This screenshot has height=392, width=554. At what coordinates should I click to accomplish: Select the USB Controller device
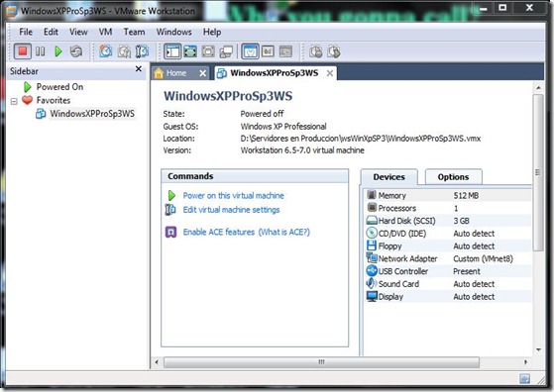[448, 271]
